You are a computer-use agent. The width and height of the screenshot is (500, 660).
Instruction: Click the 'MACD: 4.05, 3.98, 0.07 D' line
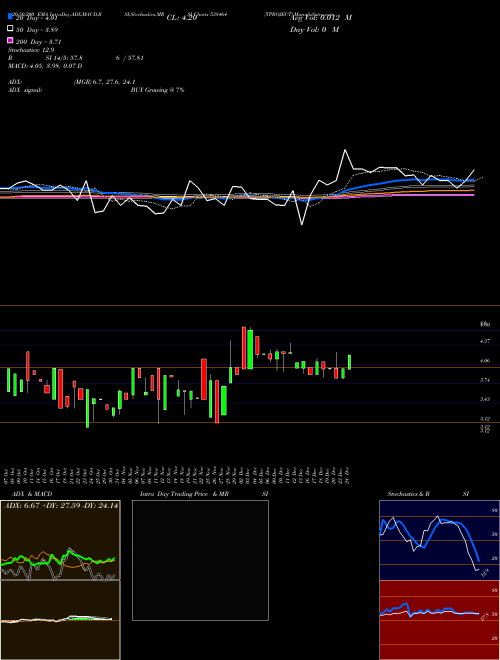point(45,66)
